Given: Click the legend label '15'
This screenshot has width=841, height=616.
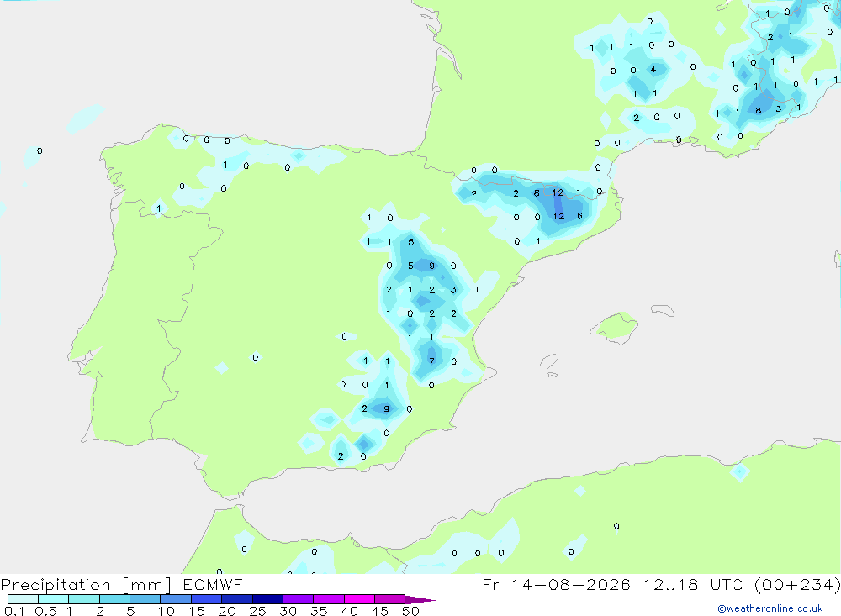Looking at the screenshot, I should coord(197,611).
